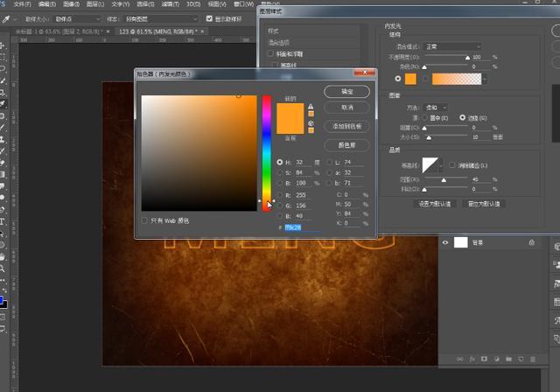Click the blue foreground color swatch in the toolbox

pyautogui.click(x=2, y=300)
